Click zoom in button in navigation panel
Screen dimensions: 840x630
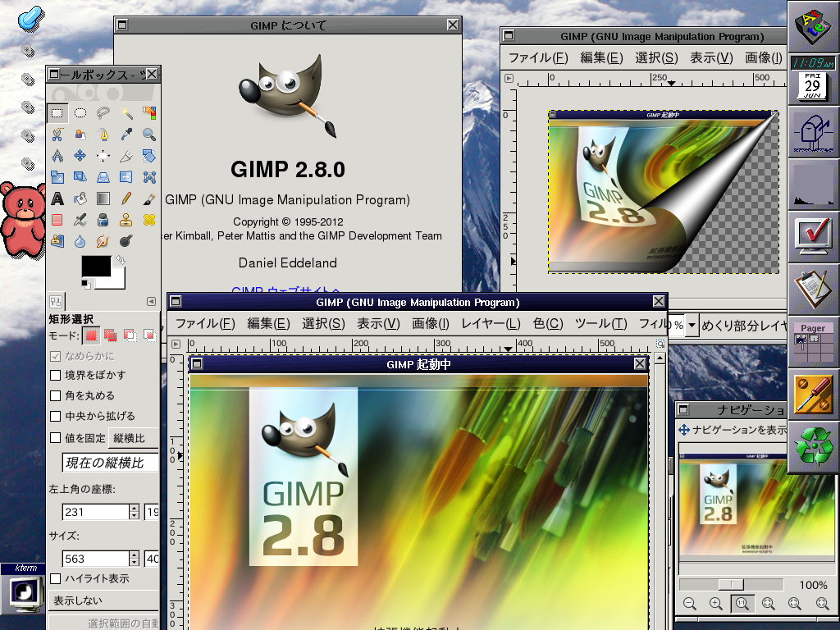click(x=715, y=604)
